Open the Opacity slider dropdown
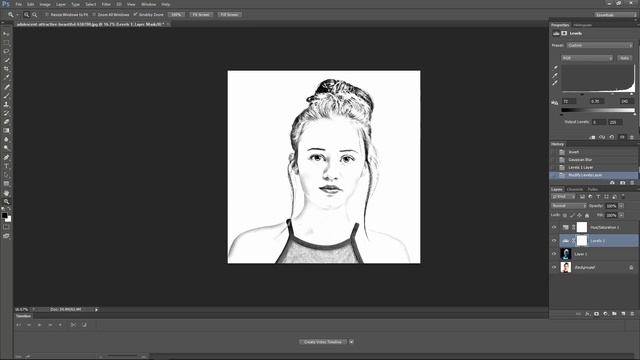 pos(621,206)
